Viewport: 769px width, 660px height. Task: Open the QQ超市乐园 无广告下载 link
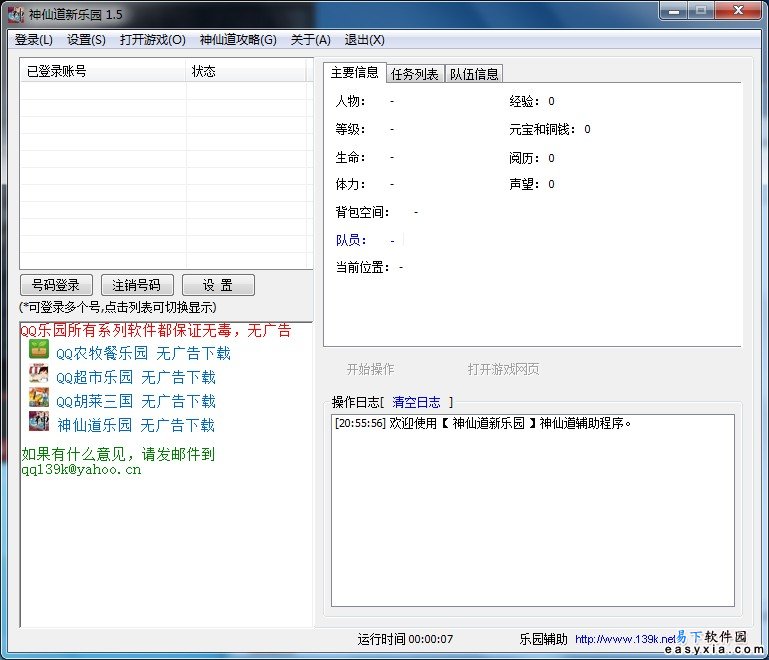tap(136, 377)
